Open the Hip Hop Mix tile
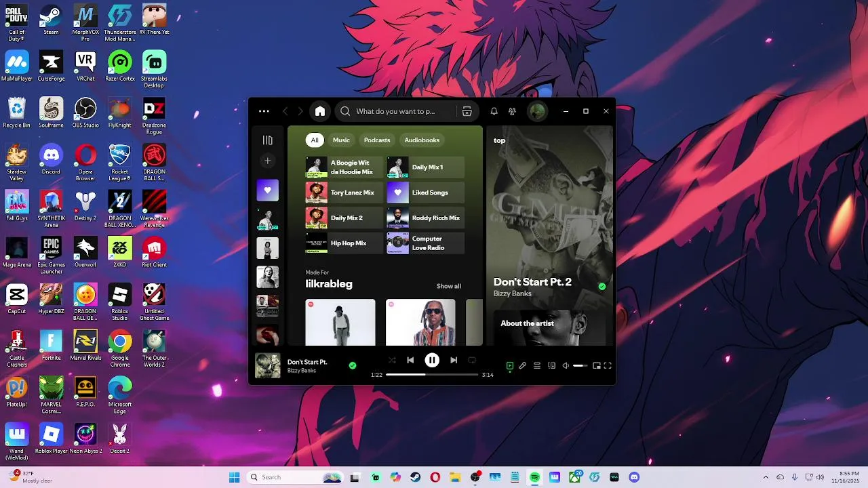The height and width of the screenshot is (488, 868). point(344,243)
